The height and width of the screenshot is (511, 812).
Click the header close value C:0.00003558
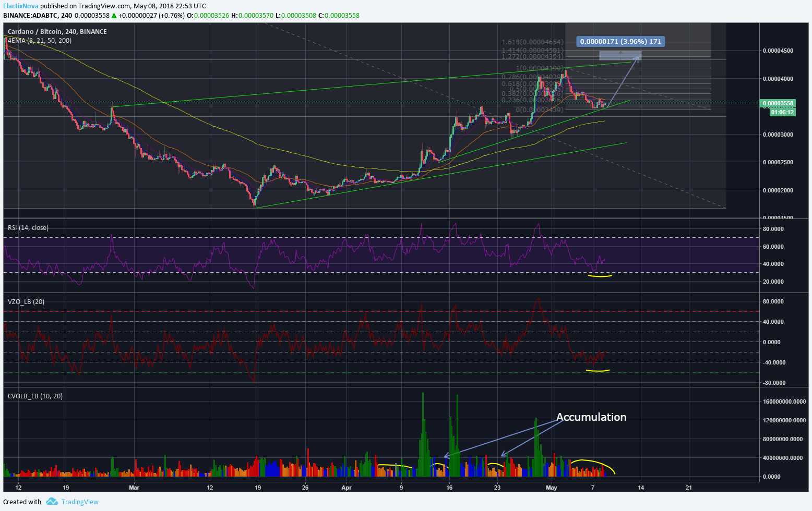[x=339, y=15]
